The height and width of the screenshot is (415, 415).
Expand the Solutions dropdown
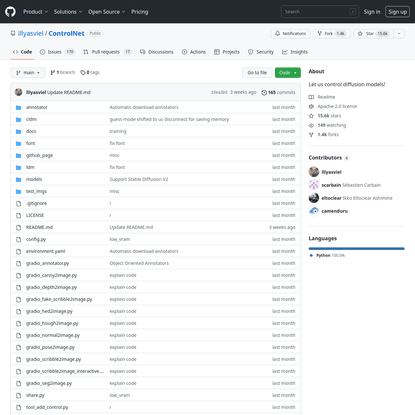[x=68, y=12]
